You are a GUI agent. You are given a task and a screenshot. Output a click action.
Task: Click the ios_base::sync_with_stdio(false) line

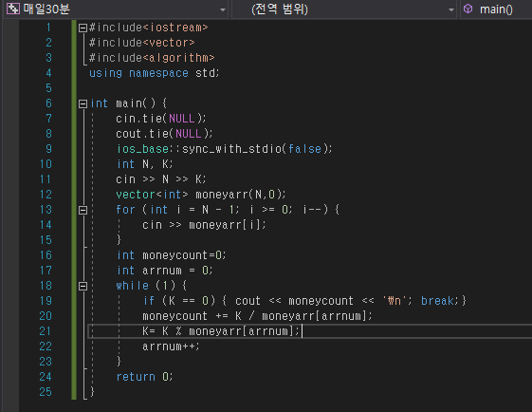[x=224, y=149]
